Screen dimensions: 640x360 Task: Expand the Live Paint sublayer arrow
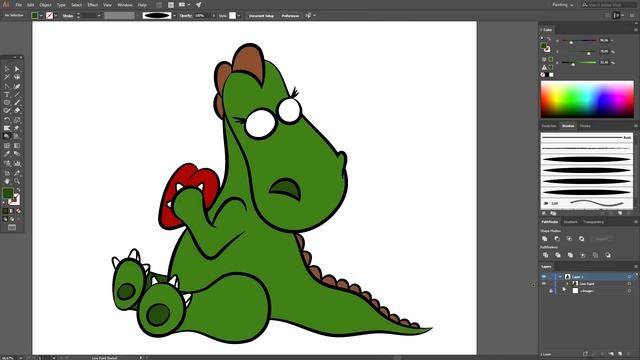pos(567,284)
